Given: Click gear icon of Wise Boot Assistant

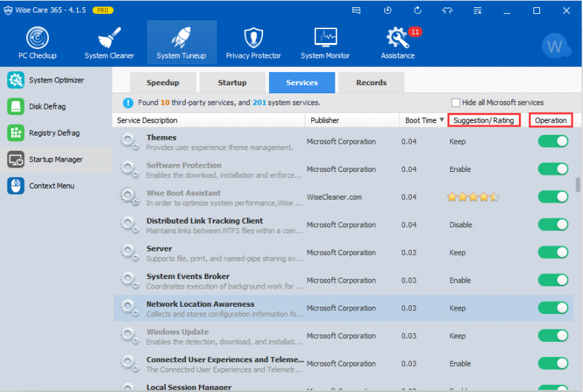Looking at the screenshot, I should coord(129,197).
